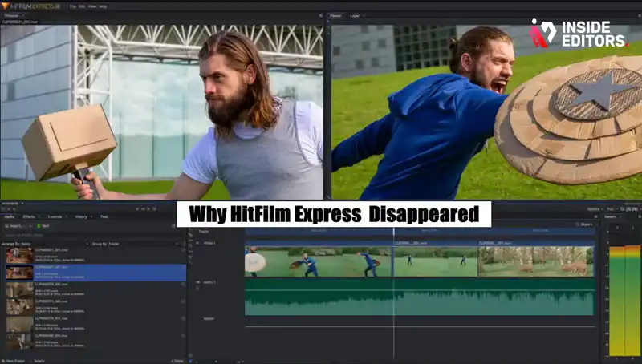The height and width of the screenshot is (364, 642).
Task: Open the viewer Options menu
Action: click(594, 209)
